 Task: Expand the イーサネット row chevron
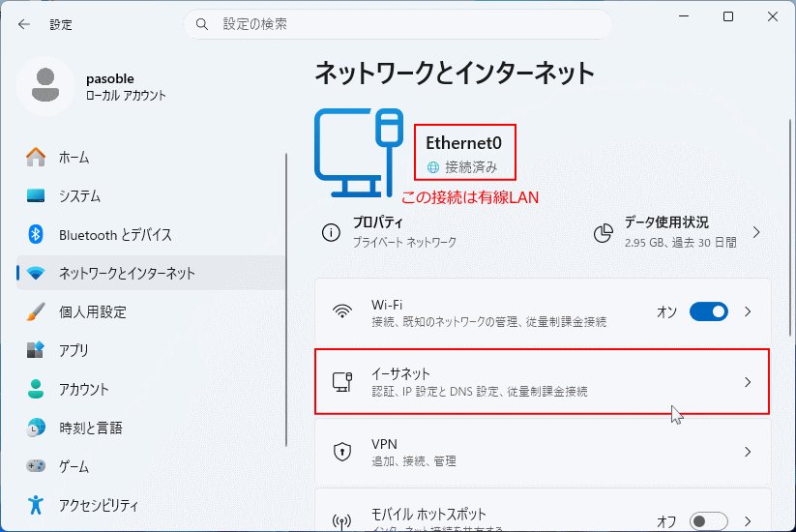(748, 382)
